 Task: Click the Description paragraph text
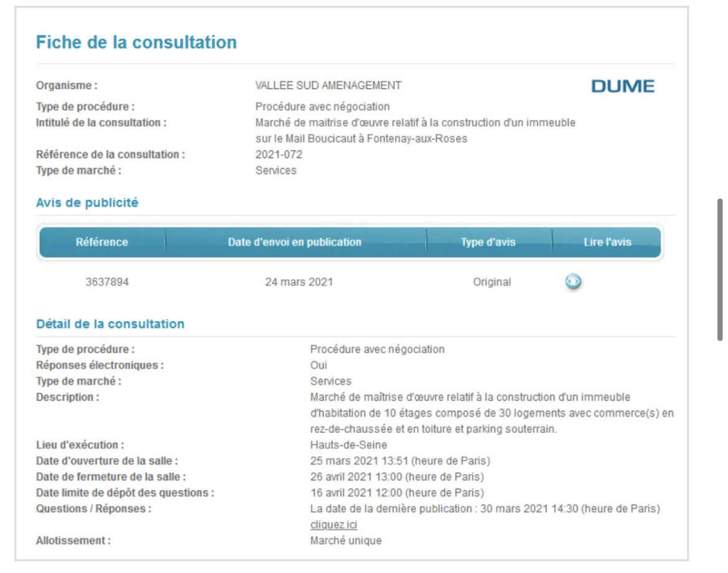(492, 413)
